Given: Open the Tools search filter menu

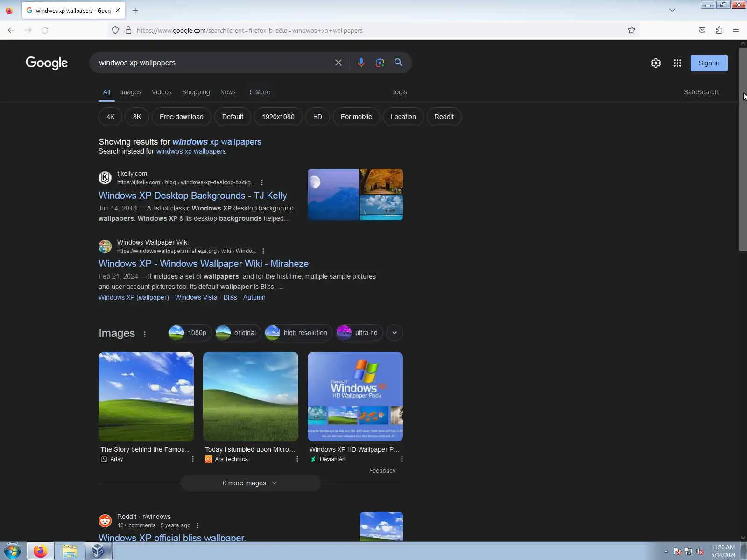Looking at the screenshot, I should point(399,92).
